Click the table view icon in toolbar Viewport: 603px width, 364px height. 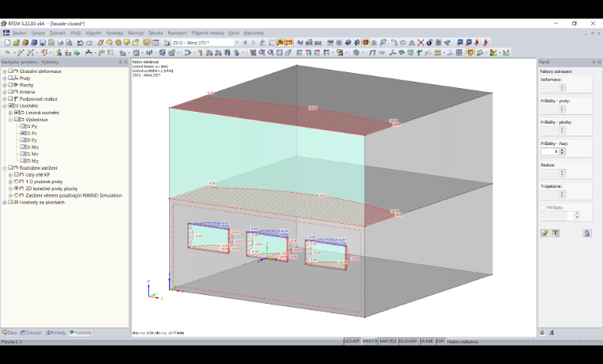(156, 43)
